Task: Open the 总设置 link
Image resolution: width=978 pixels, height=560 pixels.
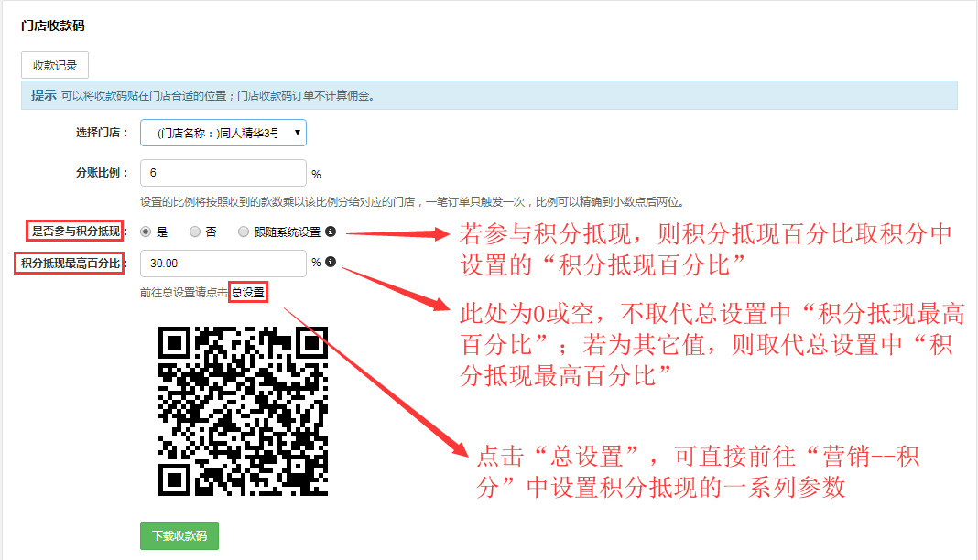Action: 247,293
